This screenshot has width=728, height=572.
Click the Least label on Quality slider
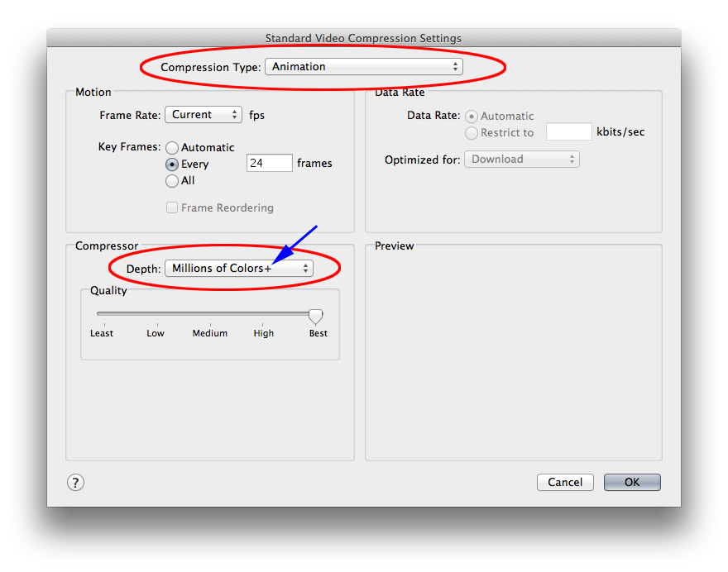coord(102,333)
